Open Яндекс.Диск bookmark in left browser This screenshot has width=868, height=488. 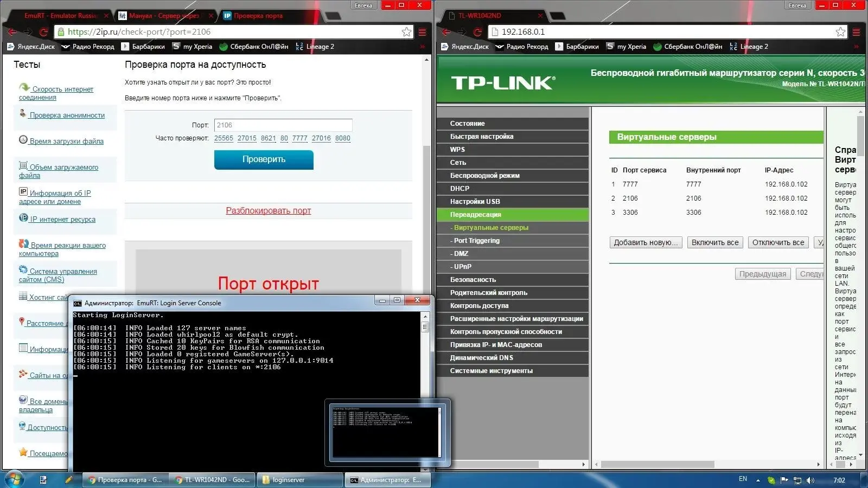31,47
